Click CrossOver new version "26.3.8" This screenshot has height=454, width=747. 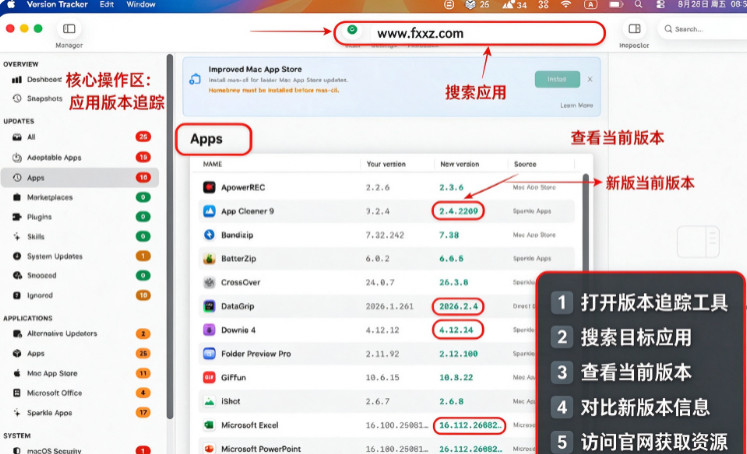pyautogui.click(x=453, y=282)
